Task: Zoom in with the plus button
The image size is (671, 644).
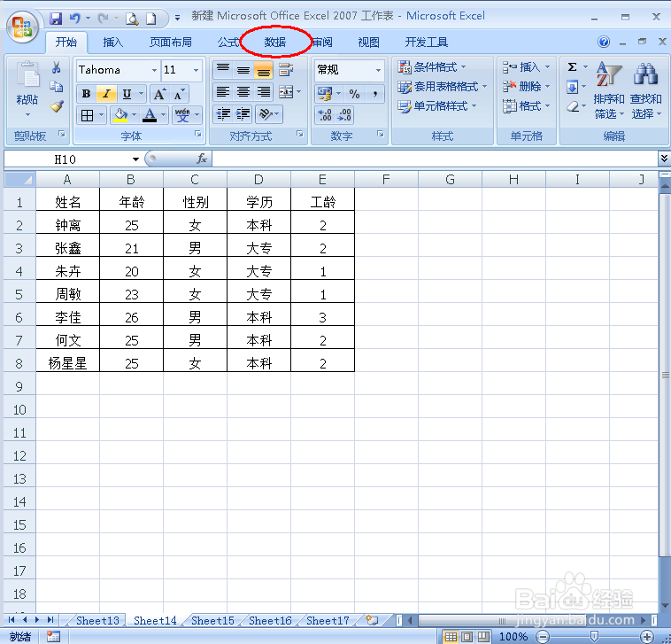Action: tap(647, 637)
